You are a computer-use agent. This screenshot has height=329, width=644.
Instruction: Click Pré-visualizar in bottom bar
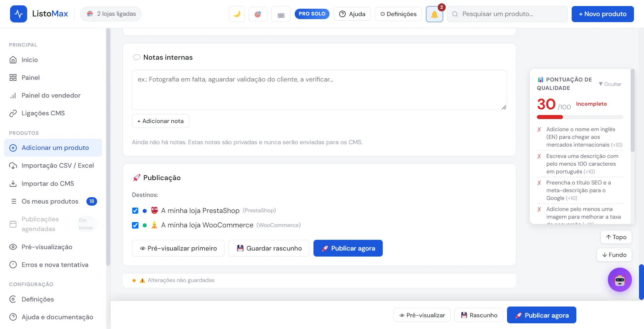[422, 315]
